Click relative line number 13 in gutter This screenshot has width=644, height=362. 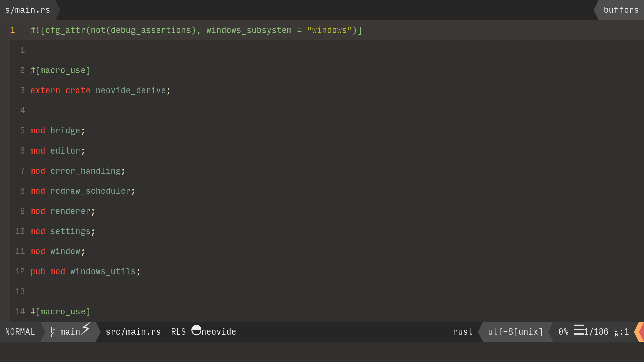click(x=20, y=292)
